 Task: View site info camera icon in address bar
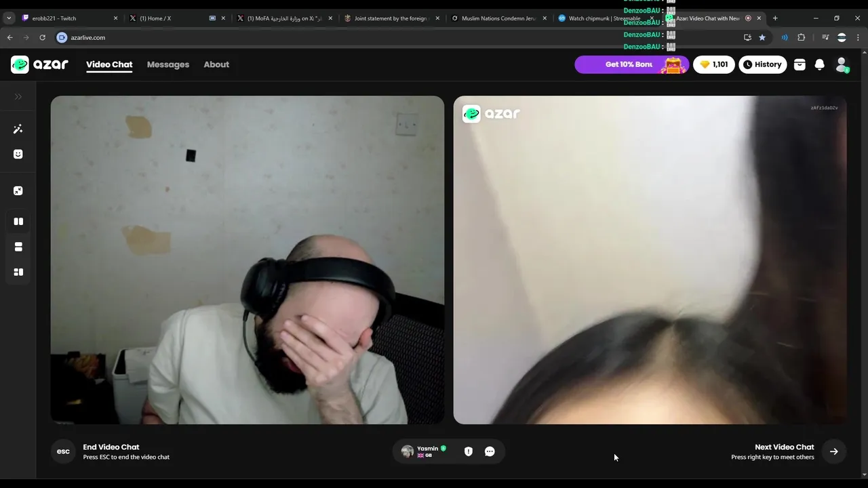pyautogui.click(x=62, y=37)
